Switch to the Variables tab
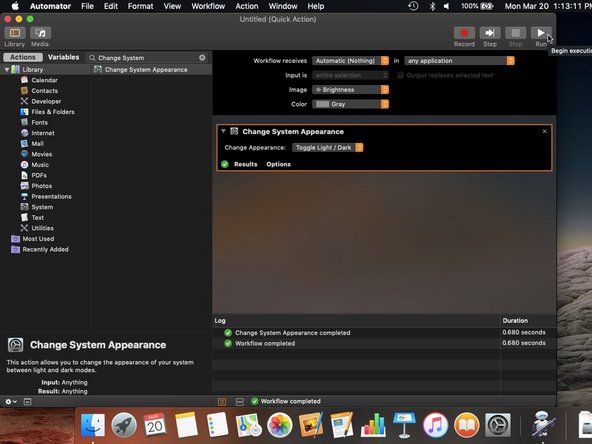Screen dimensions: 592x444 (x=63, y=57)
